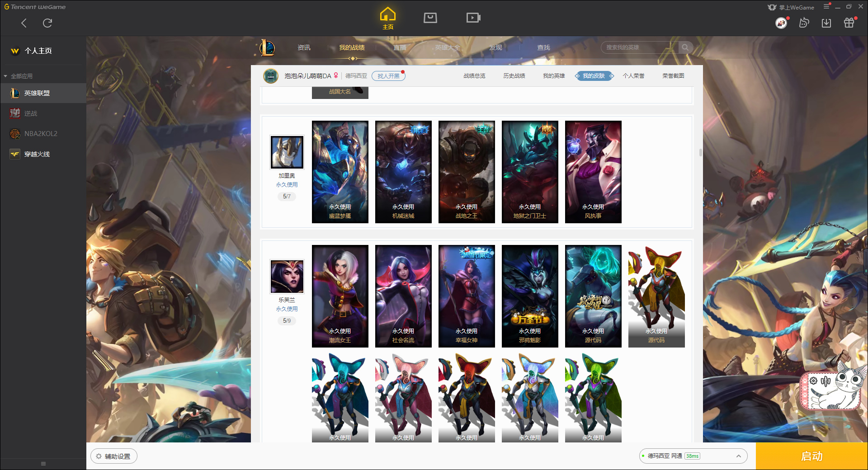Expand the 德玛西亚 网通 server dropdown
The image size is (868, 470).
pos(693,456)
